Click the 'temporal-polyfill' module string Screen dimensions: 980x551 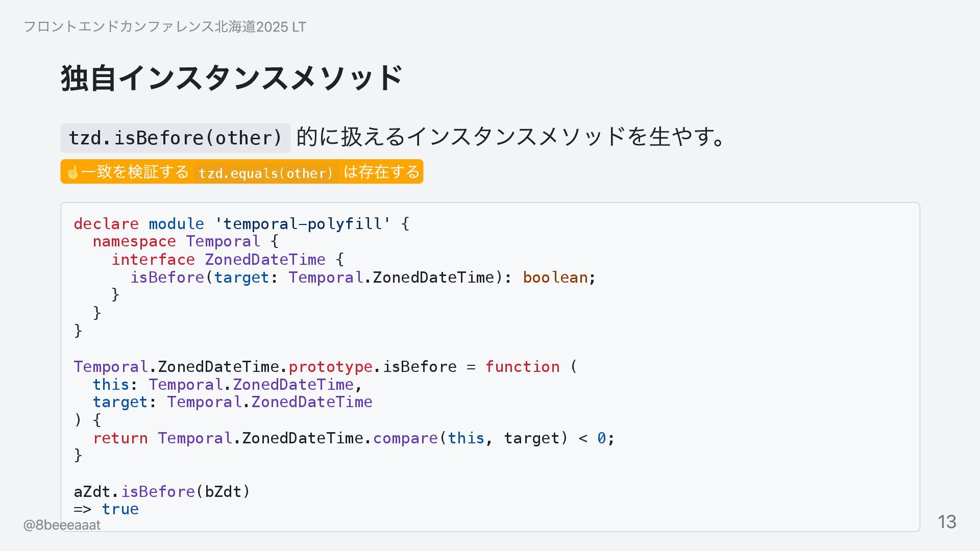click(x=302, y=223)
